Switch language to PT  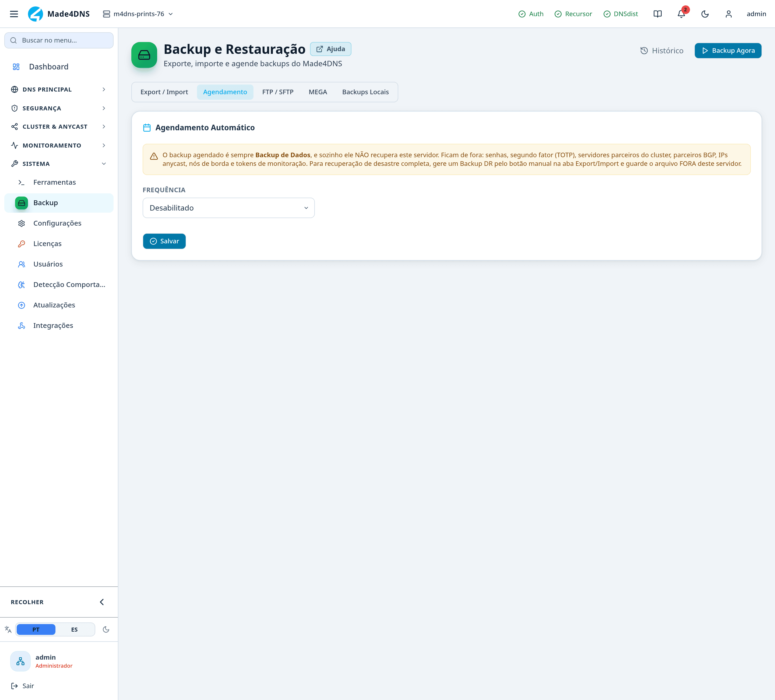click(x=36, y=629)
